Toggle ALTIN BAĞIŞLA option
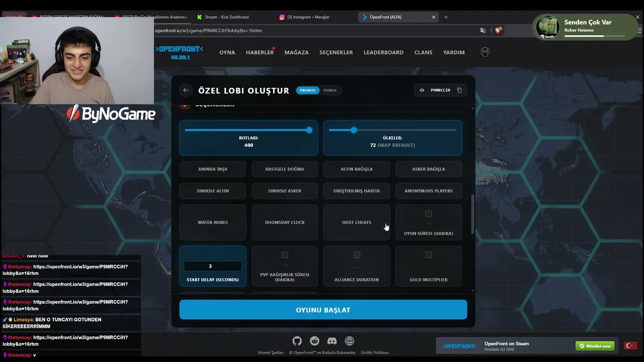The image size is (644, 362). (357, 169)
